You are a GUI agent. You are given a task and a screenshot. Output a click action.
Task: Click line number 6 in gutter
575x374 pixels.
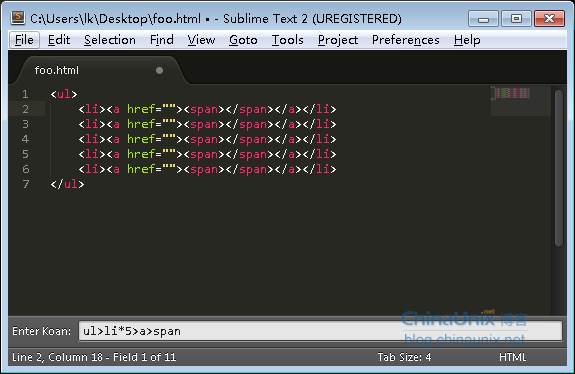click(x=25, y=169)
